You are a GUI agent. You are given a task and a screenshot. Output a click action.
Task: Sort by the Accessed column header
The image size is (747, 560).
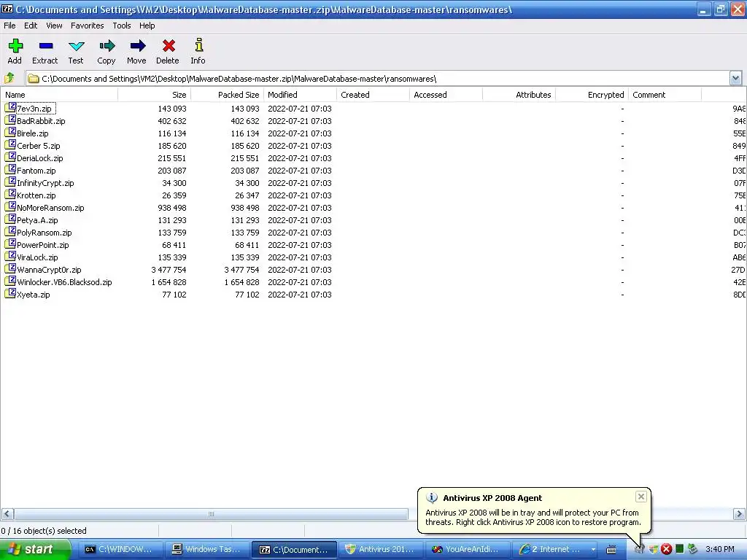pos(446,95)
